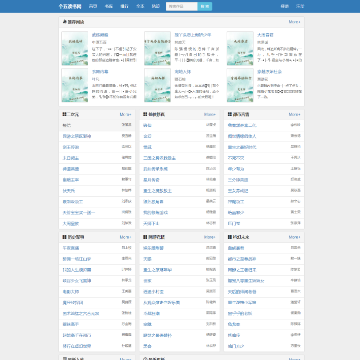Screen dimensions: 360x360
Task: Focus the search field in the header bar
Action: pos(182,6)
